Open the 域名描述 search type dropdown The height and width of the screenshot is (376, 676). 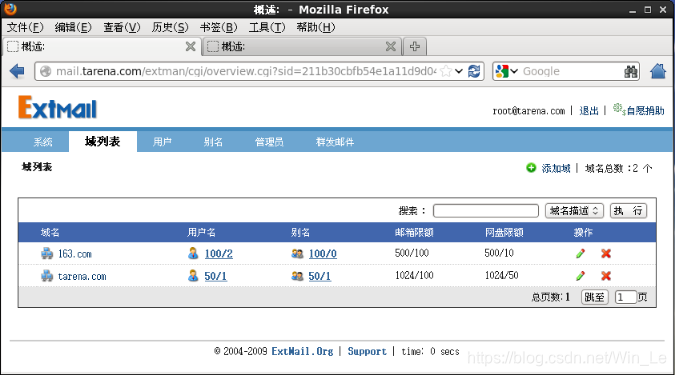[x=574, y=211]
